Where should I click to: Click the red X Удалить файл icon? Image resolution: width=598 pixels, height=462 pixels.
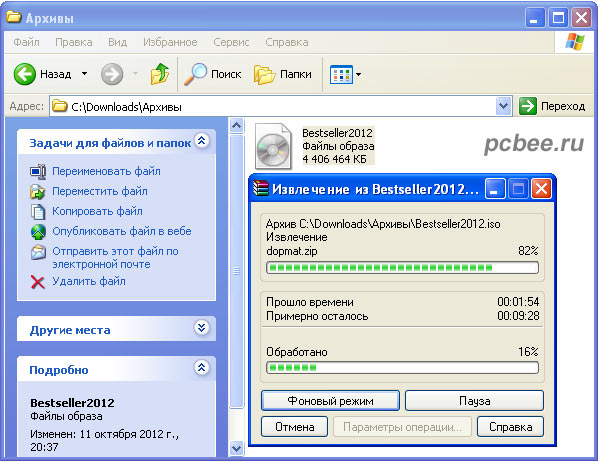click(38, 282)
